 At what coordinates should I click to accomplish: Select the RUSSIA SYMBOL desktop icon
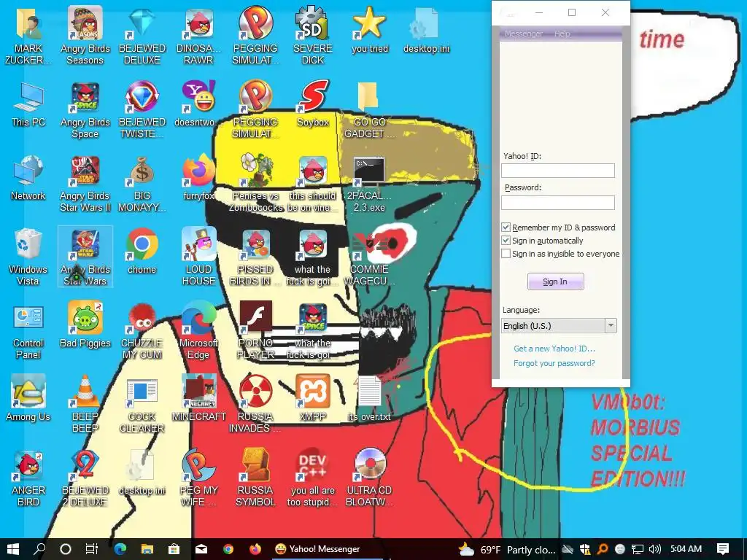[x=255, y=478]
